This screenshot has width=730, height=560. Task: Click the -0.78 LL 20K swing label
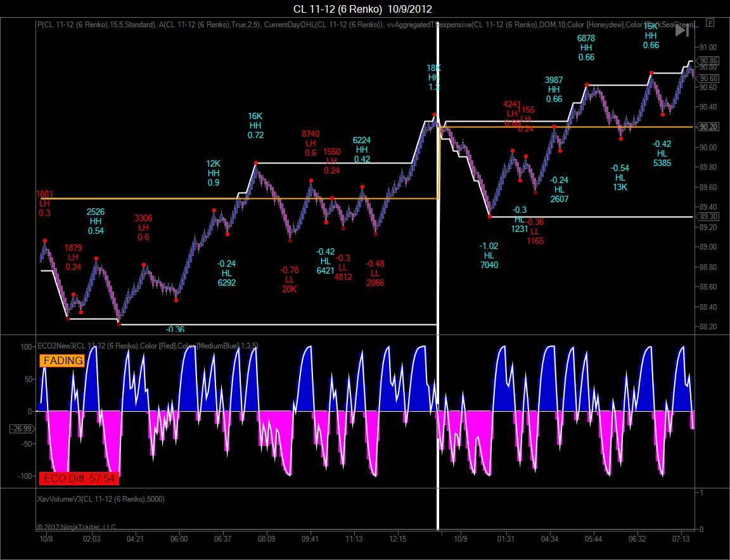click(x=289, y=279)
